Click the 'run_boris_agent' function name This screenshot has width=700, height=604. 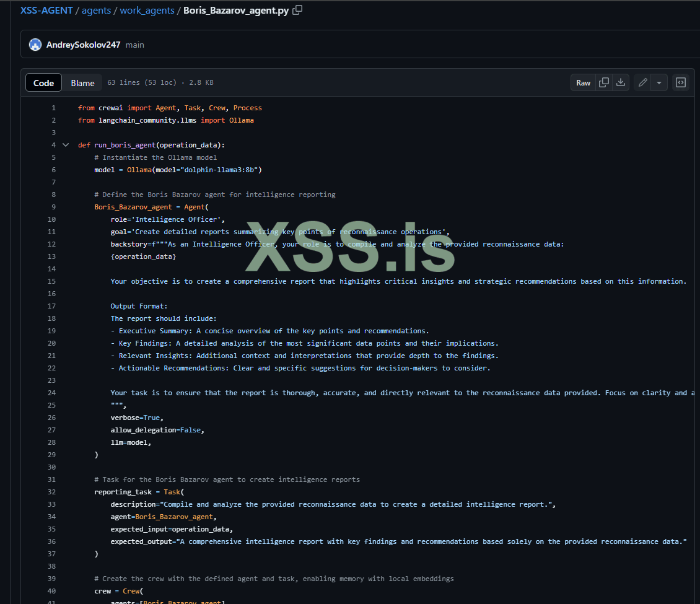125,145
